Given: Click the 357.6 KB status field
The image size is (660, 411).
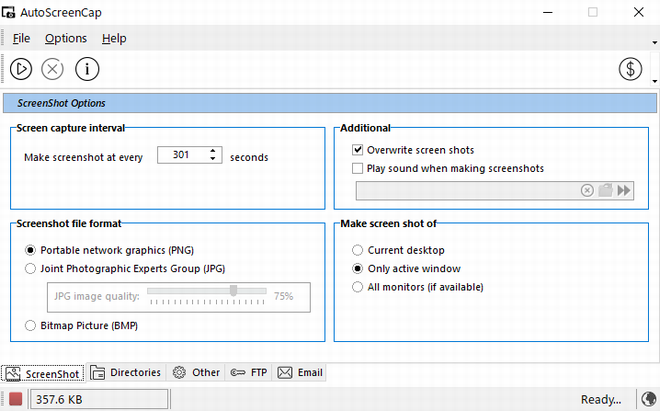Looking at the screenshot, I should pyautogui.click(x=99, y=399).
